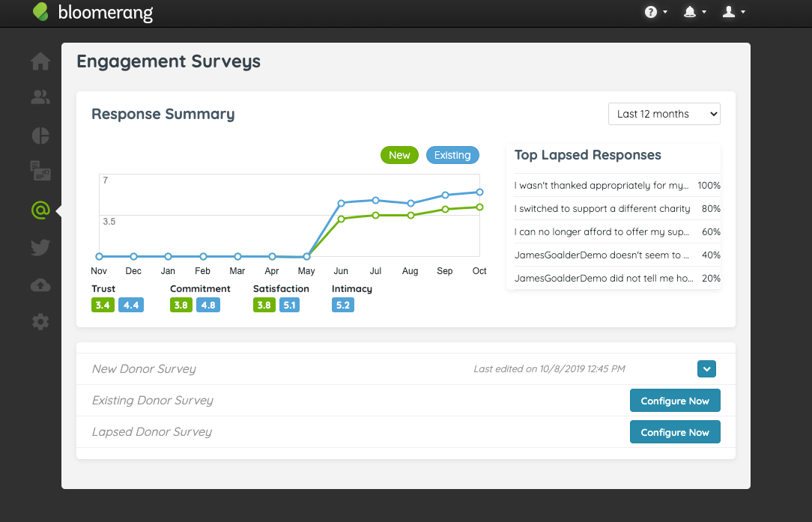Open the Last 12 months dropdown

664,114
